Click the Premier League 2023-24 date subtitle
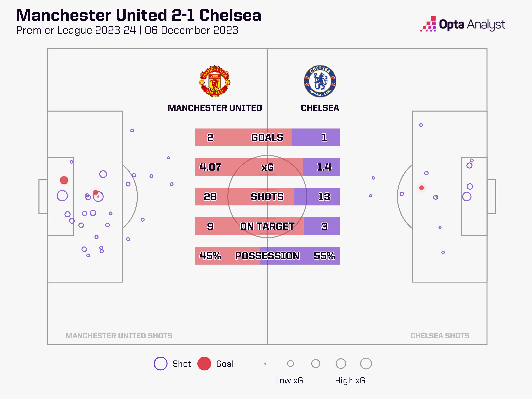 127,30
